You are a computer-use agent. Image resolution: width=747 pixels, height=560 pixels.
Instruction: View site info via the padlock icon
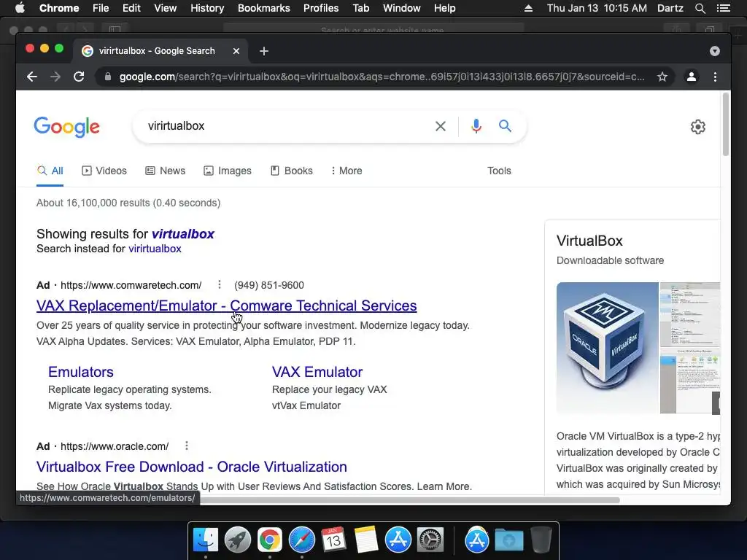click(108, 77)
